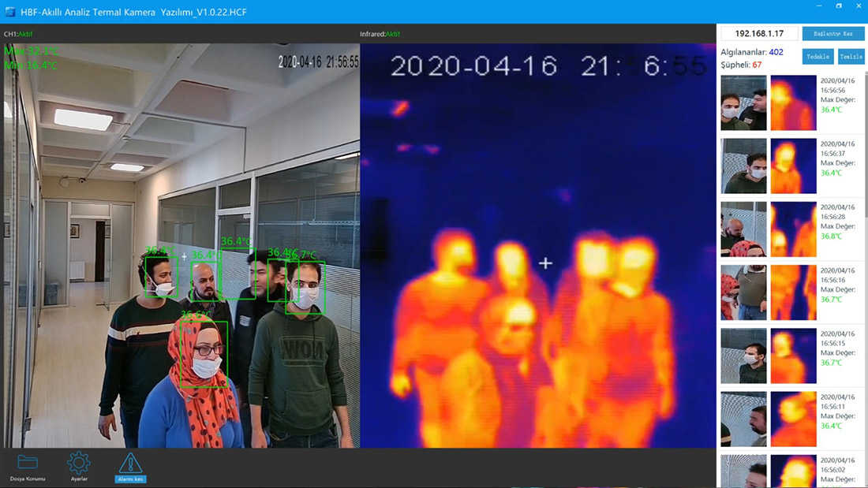The image size is (868, 488).
Task: Click the timestamp text "16:56:11"
Action: coord(832,406)
